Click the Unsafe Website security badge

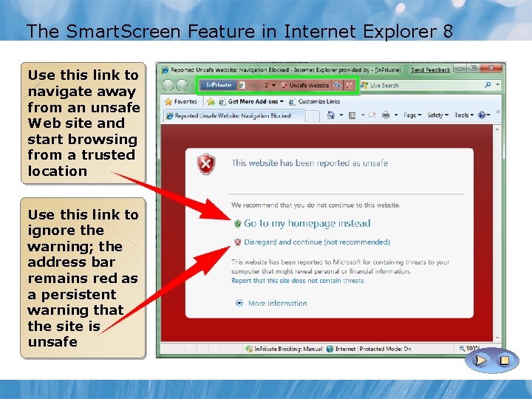click(304, 85)
